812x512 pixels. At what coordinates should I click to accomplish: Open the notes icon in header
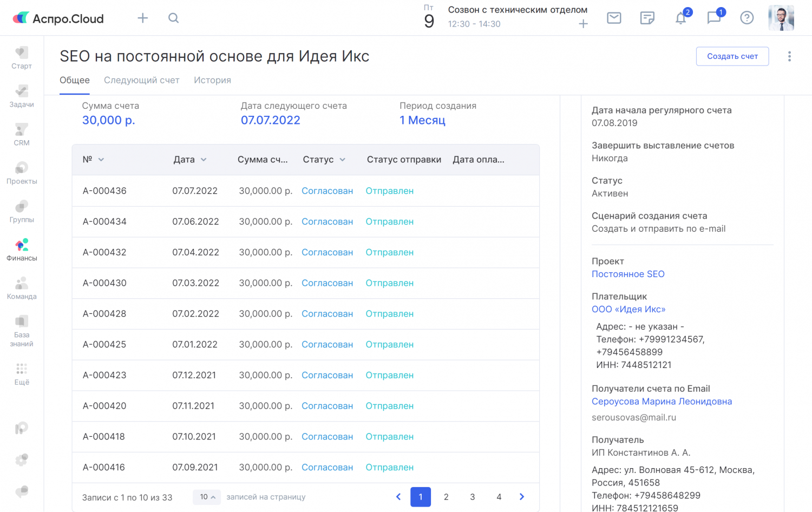coord(647,18)
